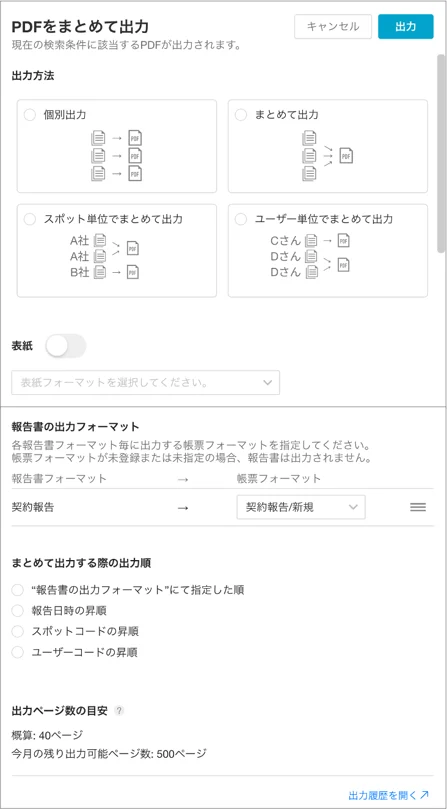Select the 個別出力 radio button
This screenshot has width=447, height=809.
click(30, 115)
